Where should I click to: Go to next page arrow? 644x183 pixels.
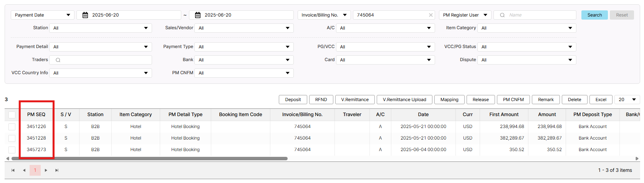[46, 170]
